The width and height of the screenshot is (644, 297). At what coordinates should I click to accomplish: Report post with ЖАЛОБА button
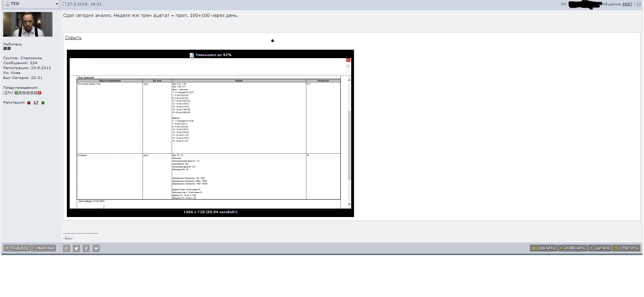[43, 248]
